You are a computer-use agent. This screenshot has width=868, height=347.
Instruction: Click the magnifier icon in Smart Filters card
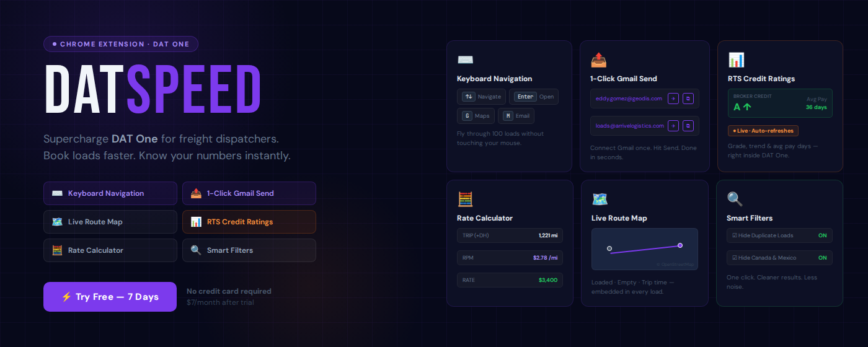[x=735, y=200]
